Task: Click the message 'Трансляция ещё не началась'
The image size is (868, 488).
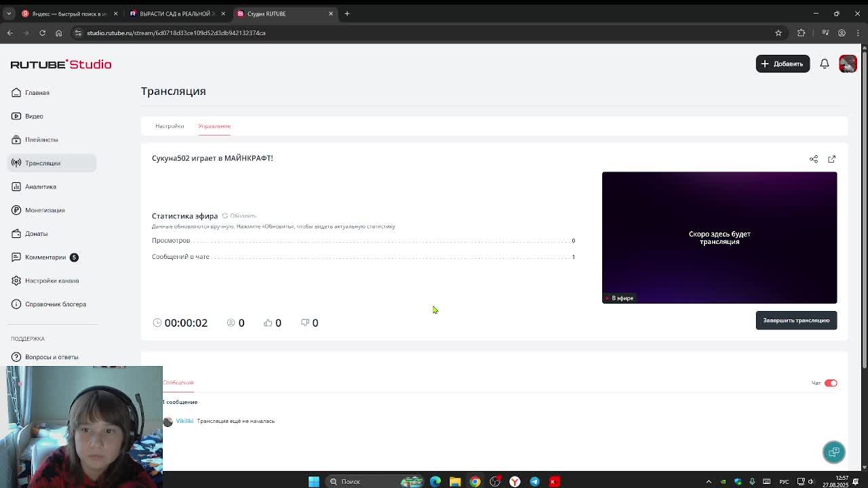Action: (236, 422)
